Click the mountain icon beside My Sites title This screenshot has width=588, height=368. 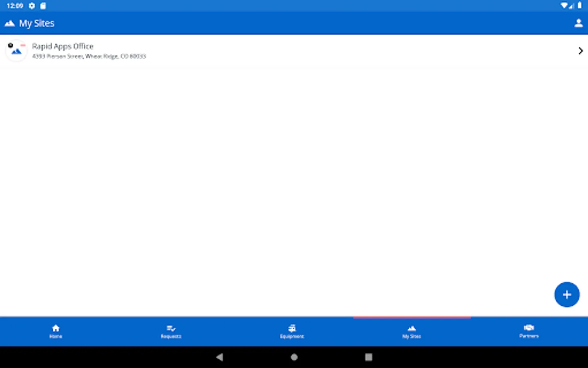10,23
